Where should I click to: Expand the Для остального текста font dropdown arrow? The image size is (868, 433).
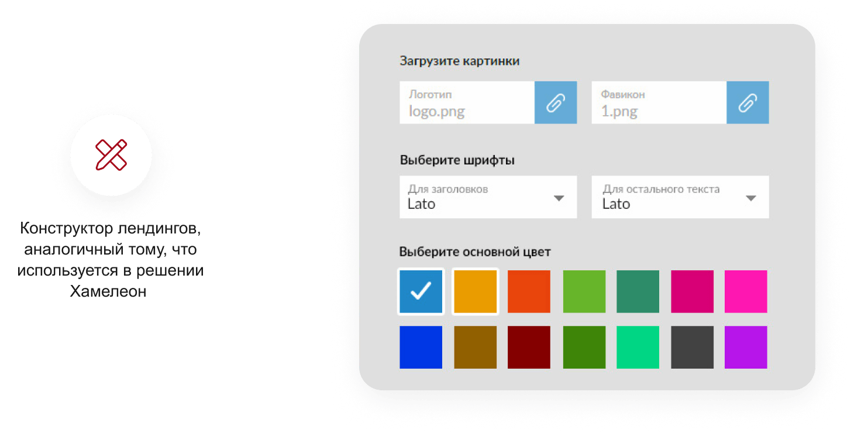tap(750, 198)
